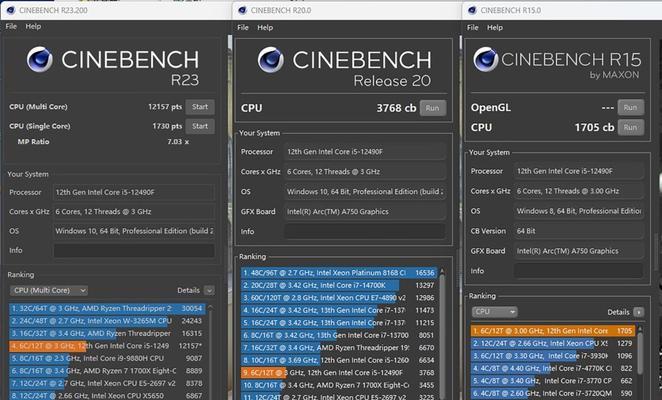The width and height of the screenshot is (662, 400).
Task: Click the Cinebench R15 title bar logo icon
Action: [x=472, y=10]
